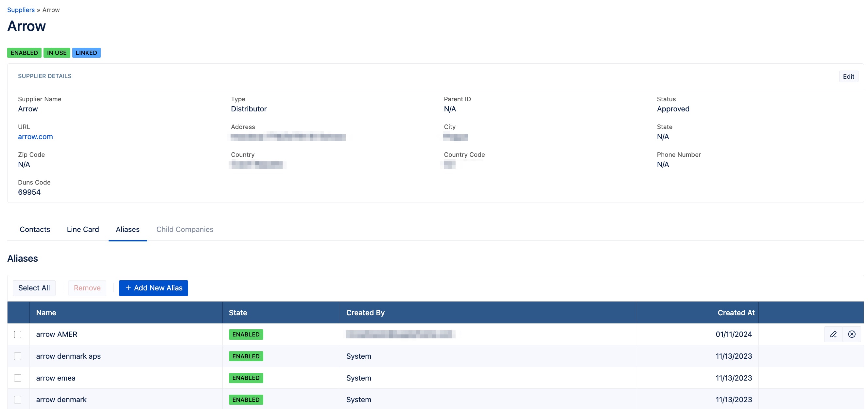Viewport: 868px width, 409px height.
Task: Click the alias name arrow AMER
Action: tap(57, 334)
